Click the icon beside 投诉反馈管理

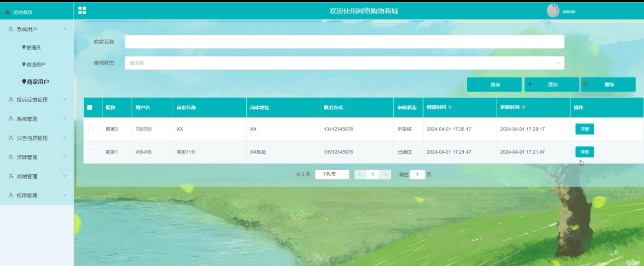click(x=11, y=100)
